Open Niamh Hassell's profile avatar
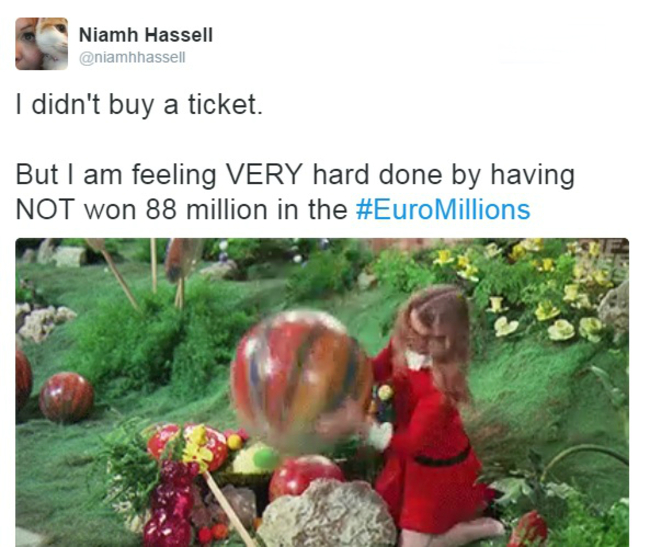Viewport: 650px width, 547px height. (41, 44)
